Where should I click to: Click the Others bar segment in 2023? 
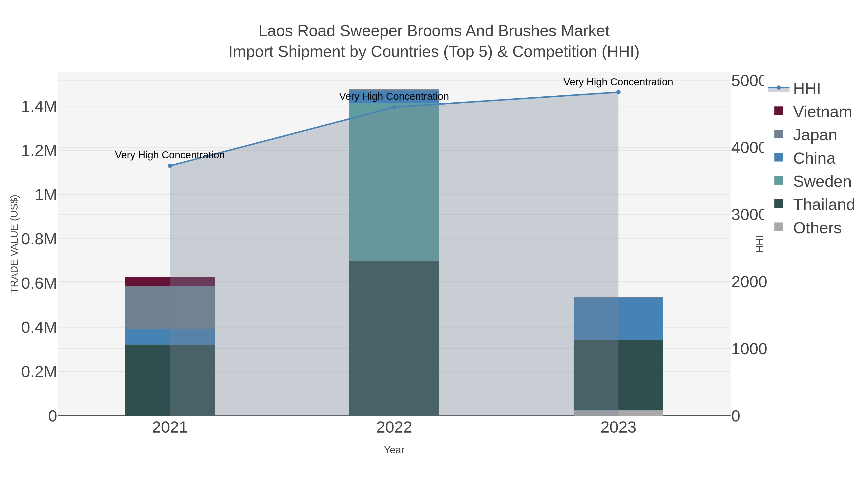tap(618, 413)
